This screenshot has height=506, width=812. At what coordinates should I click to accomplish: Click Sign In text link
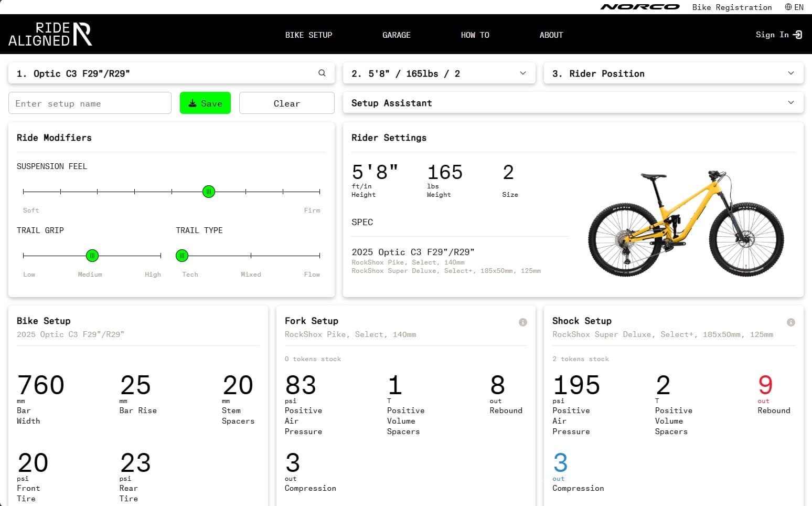pos(772,35)
